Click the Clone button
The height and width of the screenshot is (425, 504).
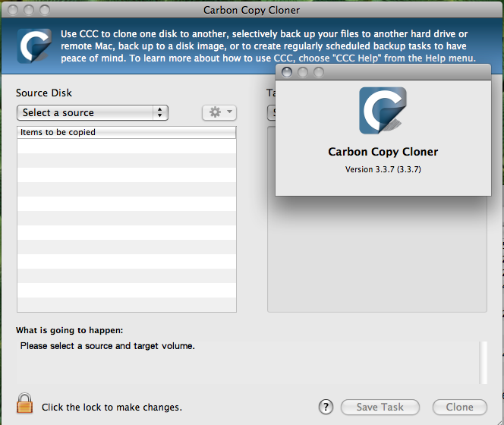(460, 407)
